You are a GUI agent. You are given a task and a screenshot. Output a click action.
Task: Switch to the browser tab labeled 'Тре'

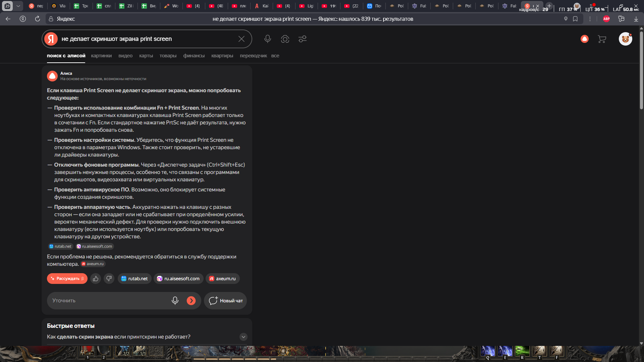click(x=81, y=6)
